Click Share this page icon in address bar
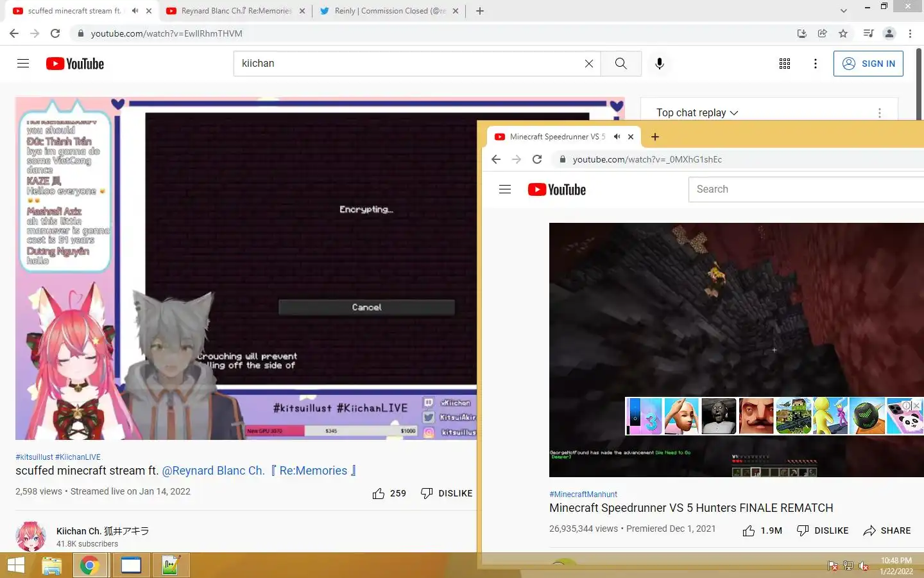 (x=823, y=33)
